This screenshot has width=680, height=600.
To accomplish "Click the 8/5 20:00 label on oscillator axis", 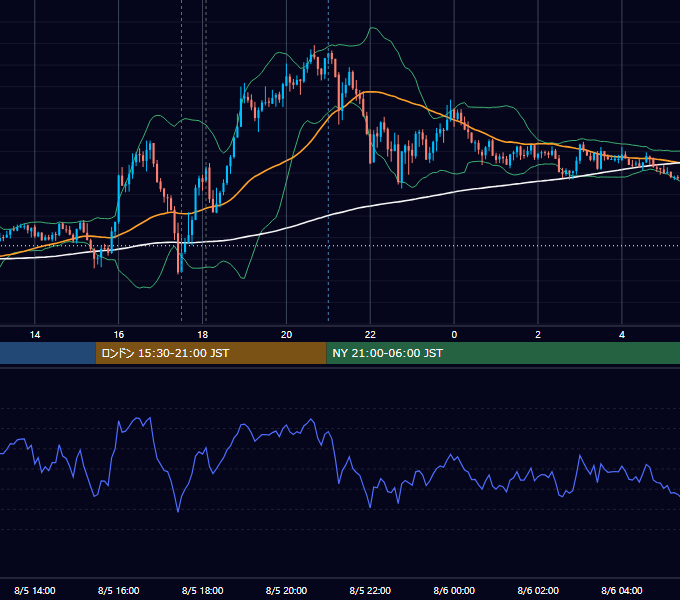I will (x=286, y=590).
